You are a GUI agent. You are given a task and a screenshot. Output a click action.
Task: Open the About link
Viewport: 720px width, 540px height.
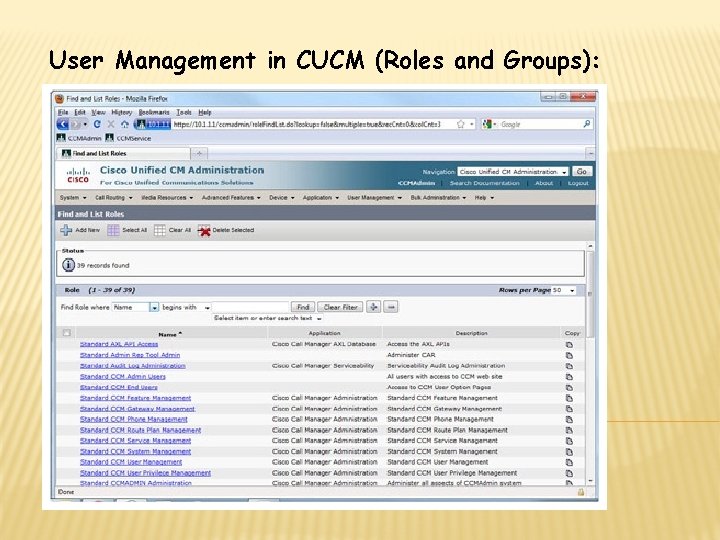pos(544,183)
